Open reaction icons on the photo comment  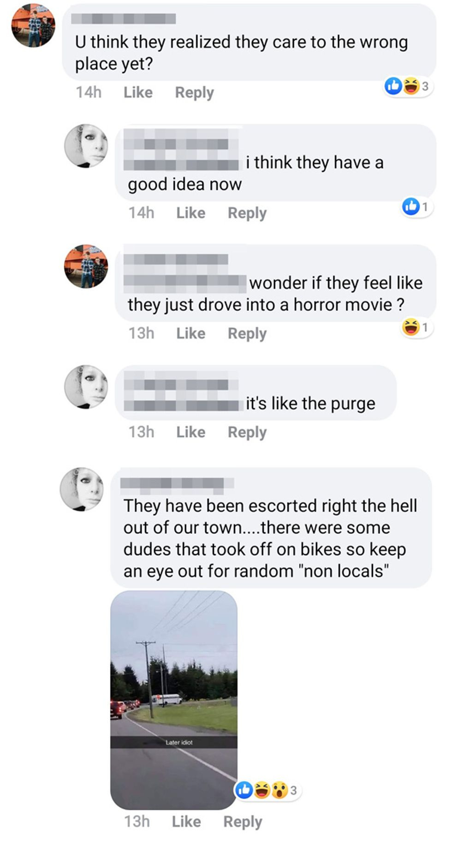268,790
